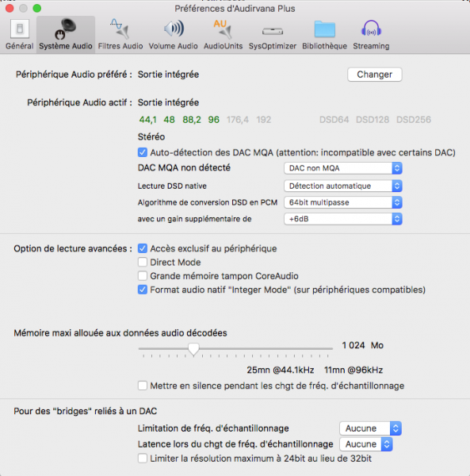Click the memory allocation slider handle

193,349
